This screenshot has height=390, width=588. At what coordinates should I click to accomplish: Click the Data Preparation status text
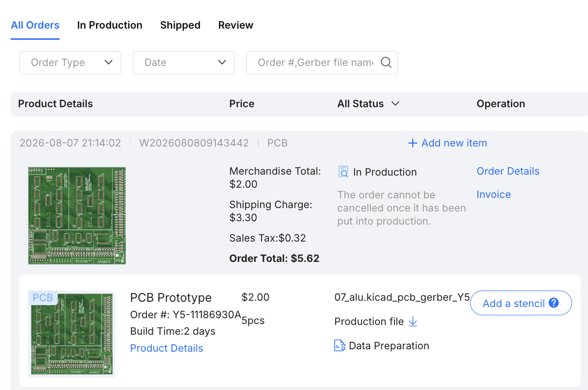(389, 346)
